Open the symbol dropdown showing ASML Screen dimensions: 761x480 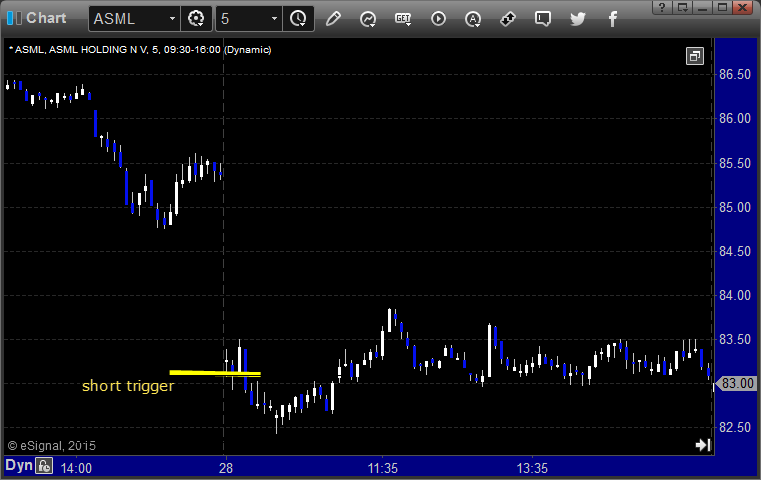[x=134, y=19]
